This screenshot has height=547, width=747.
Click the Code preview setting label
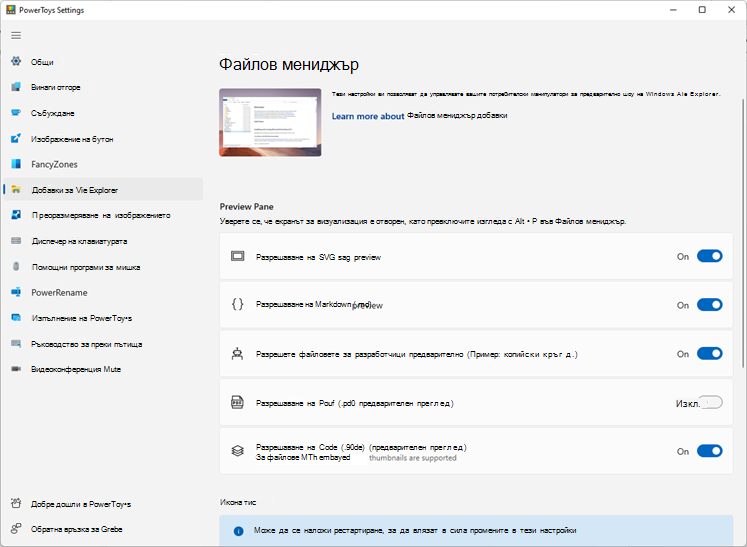361,447
